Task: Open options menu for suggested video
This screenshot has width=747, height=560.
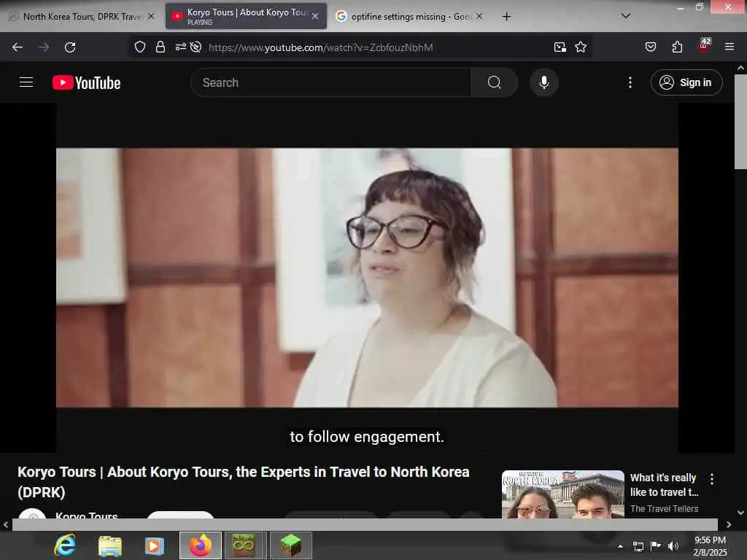Action: point(712,479)
